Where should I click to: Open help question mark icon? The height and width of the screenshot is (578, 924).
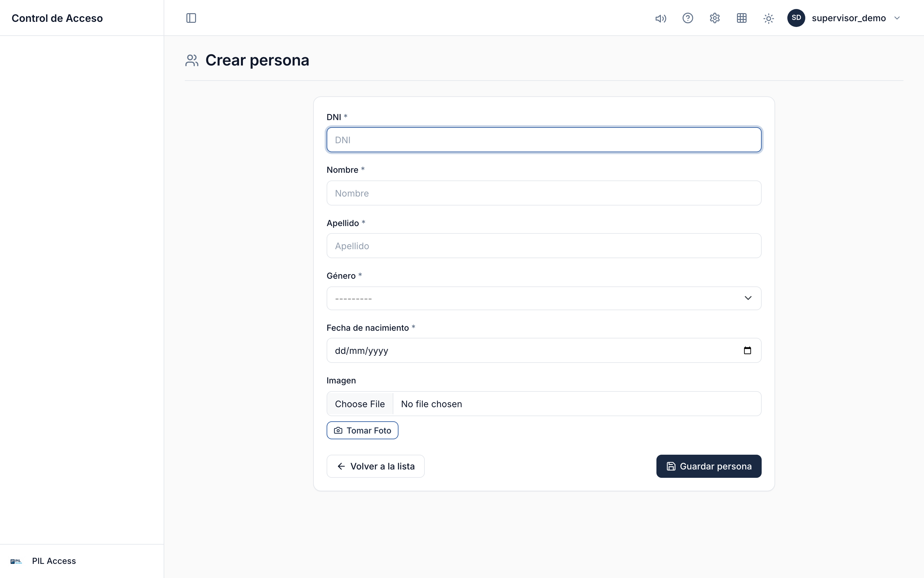click(688, 18)
